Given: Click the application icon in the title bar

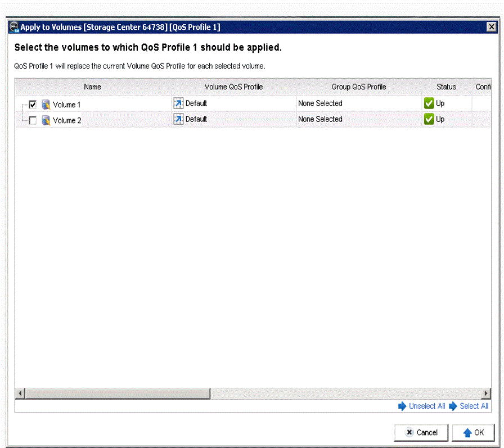Looking at the screenshot, I should click(14, 28).
